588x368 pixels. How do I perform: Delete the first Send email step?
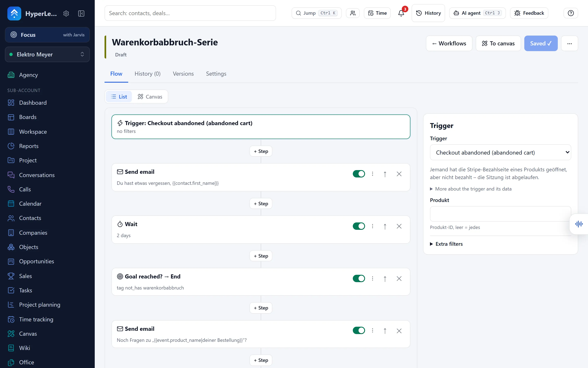tap(399, 174)
